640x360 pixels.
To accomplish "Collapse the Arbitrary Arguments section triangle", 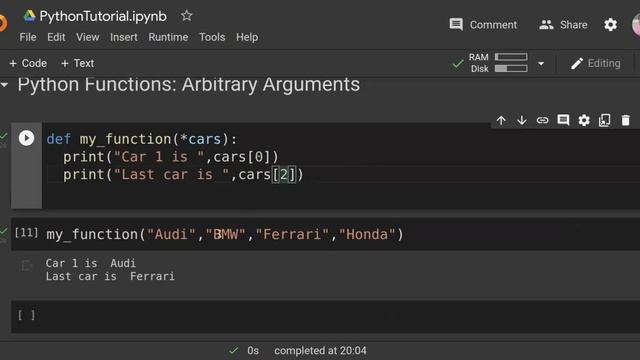I will [x=4, y=85].
